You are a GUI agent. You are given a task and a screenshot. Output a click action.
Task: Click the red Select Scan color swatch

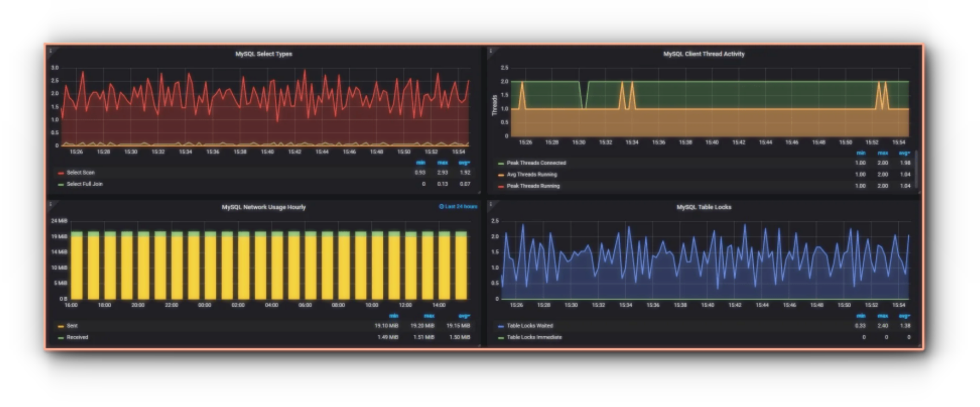tap(60, 173)
